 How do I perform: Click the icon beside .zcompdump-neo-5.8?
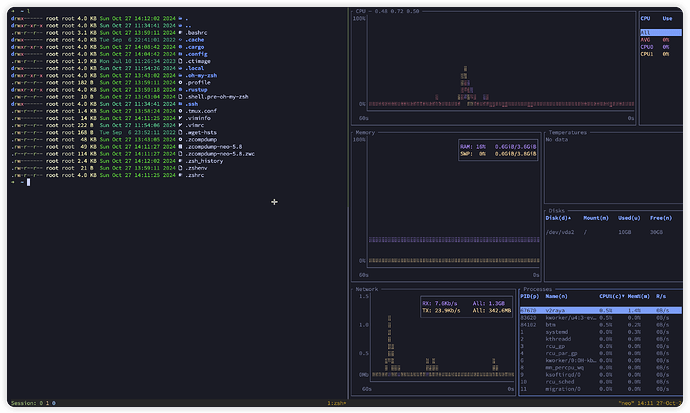click(180, 147)
